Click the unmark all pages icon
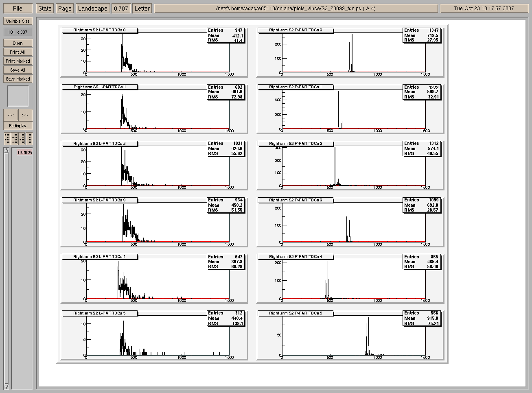The height and width of the screenshot is (393, 532). pyautogui.click(x=29, y=138)
